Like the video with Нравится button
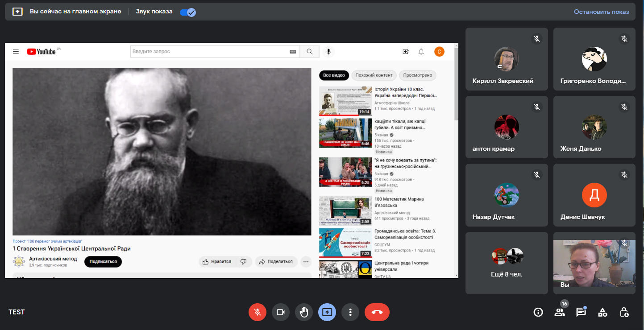 pyautogui.click(x=217, y=262)
